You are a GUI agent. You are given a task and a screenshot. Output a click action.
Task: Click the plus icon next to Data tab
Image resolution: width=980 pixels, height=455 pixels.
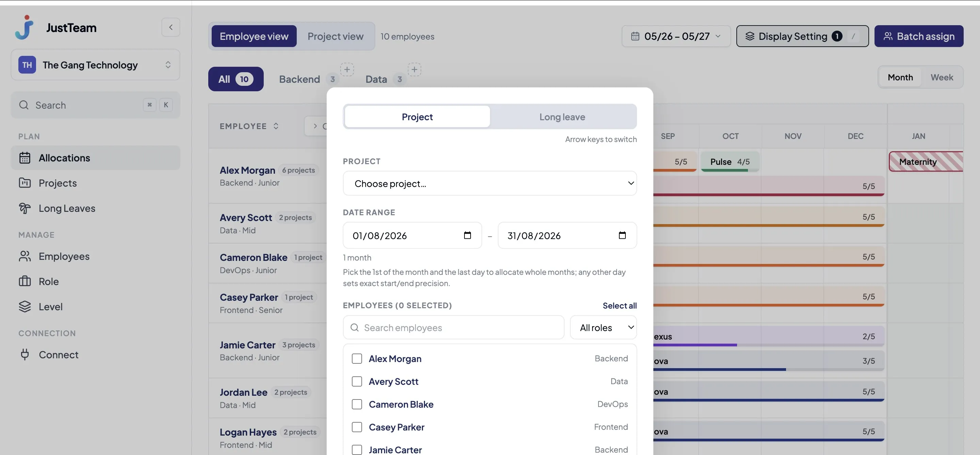pyautogui.click(x=414, y=69)
